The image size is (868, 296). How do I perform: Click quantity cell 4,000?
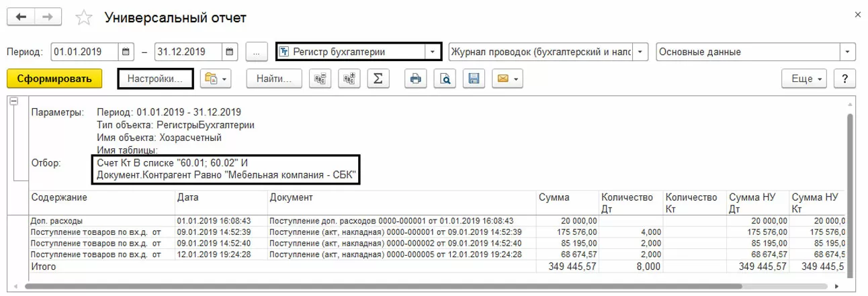630,232
